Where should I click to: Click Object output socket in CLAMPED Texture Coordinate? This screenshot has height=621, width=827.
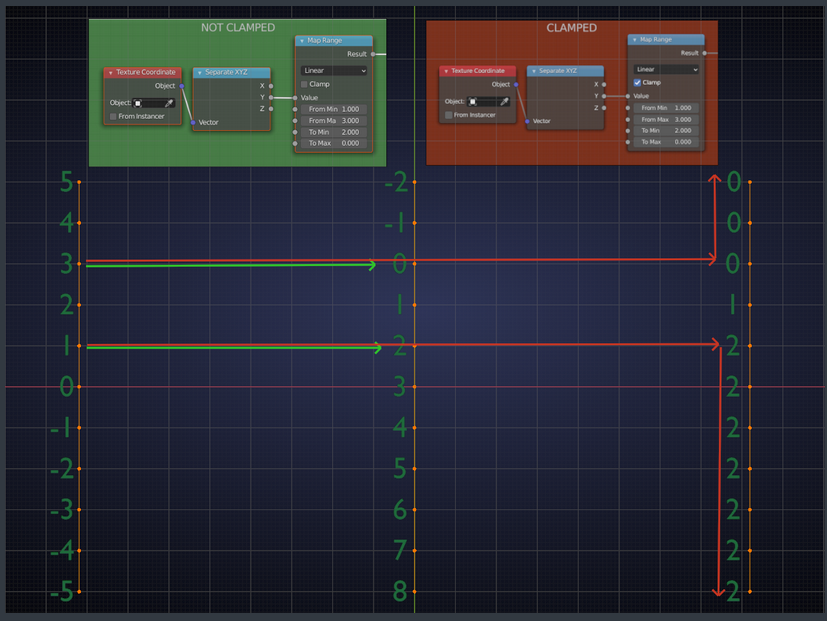(516, 84)
